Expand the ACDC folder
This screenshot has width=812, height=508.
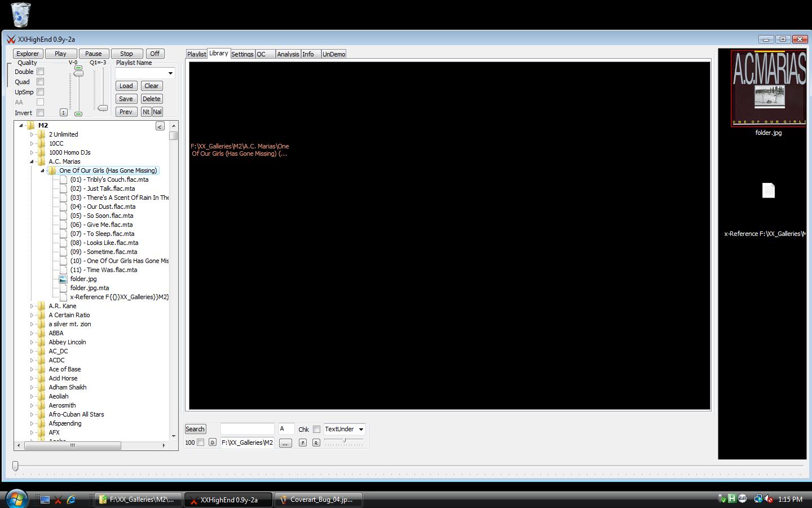pos(32,360)
